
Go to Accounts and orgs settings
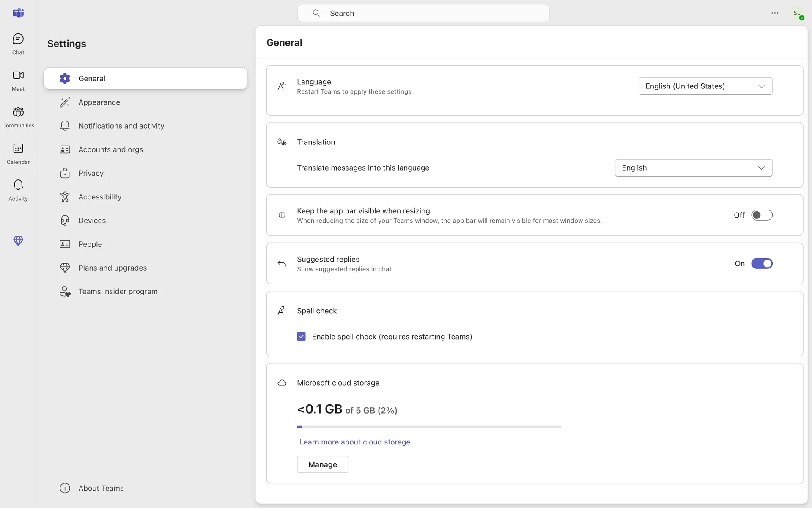click(110, 149)
